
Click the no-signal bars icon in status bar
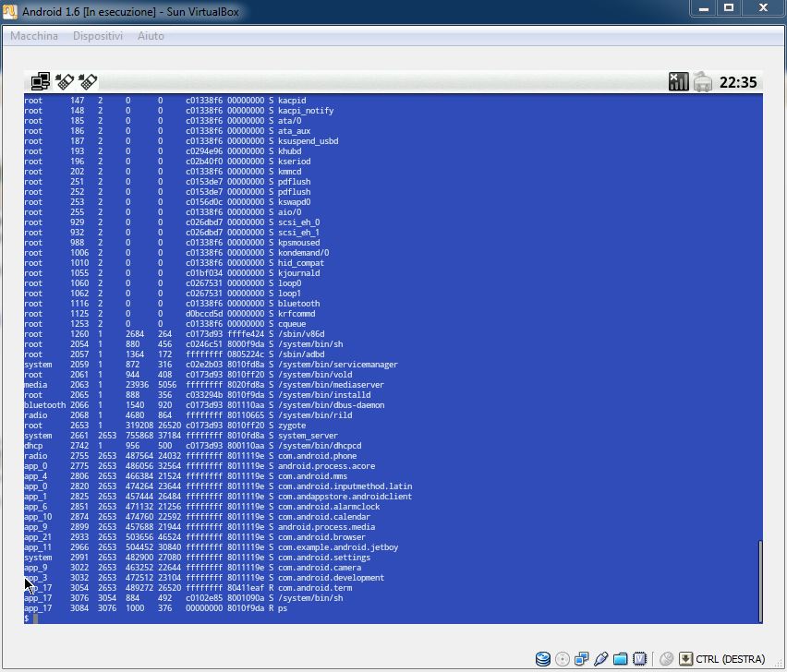[x=678, y=81]
